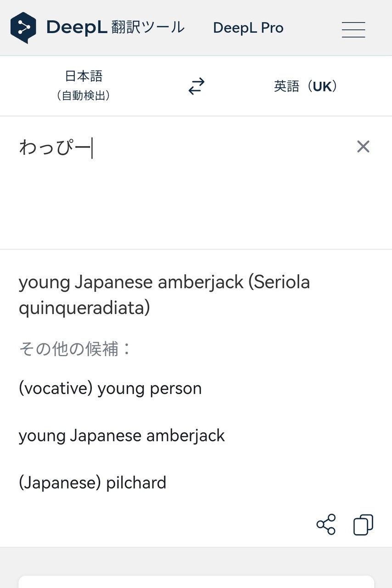Select alternative "(vocative) young person"
The image size is (392, 588).
tap(110, 389)
